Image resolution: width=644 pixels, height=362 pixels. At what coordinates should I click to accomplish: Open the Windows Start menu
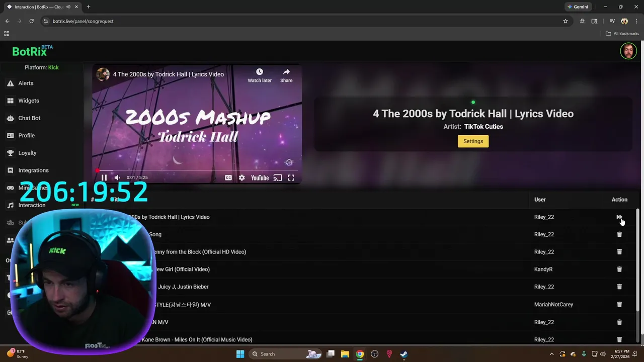240,354
